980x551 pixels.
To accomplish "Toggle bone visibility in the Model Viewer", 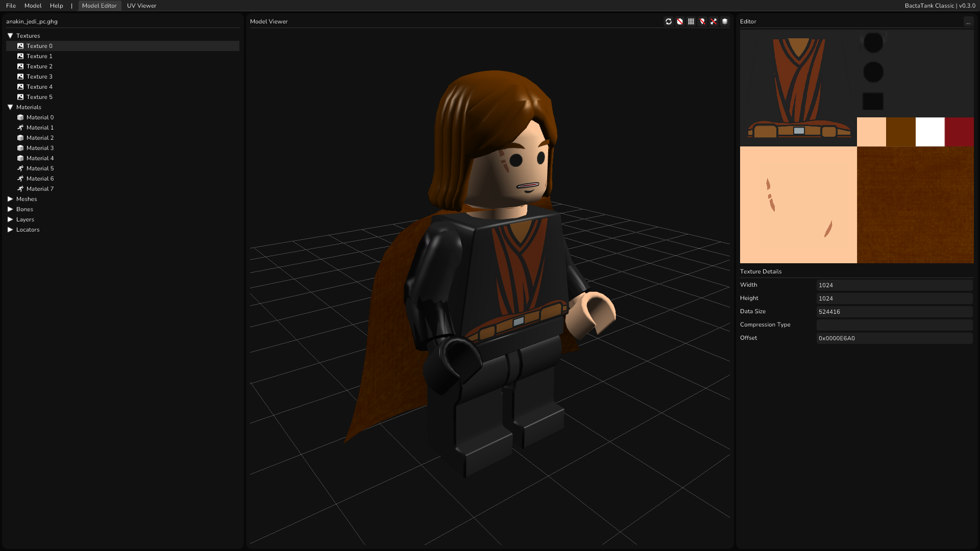I will [x=714, y=21].
